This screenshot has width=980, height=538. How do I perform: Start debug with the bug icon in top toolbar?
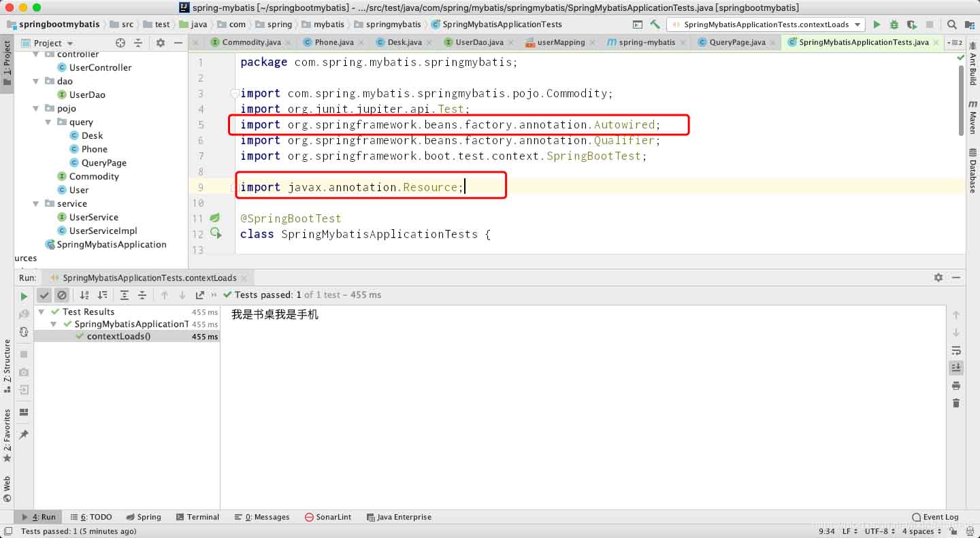coord(894,24)
